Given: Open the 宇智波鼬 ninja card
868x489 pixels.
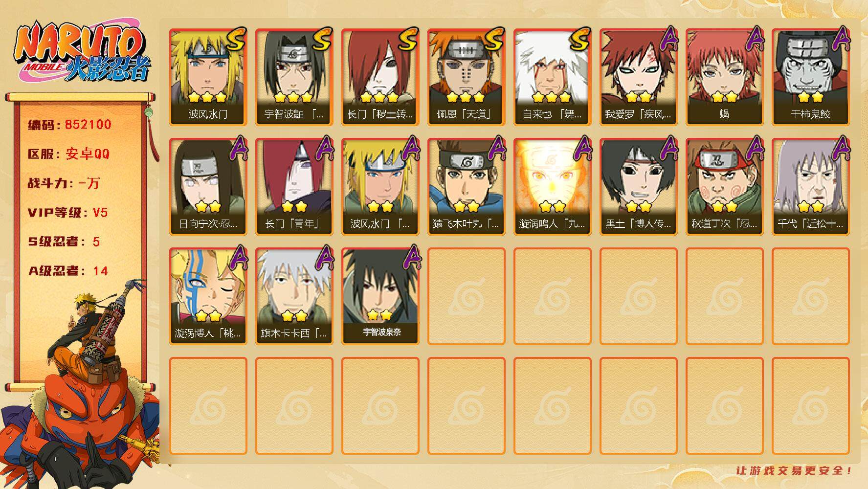Looking at the screenshot, I should 294,77.
